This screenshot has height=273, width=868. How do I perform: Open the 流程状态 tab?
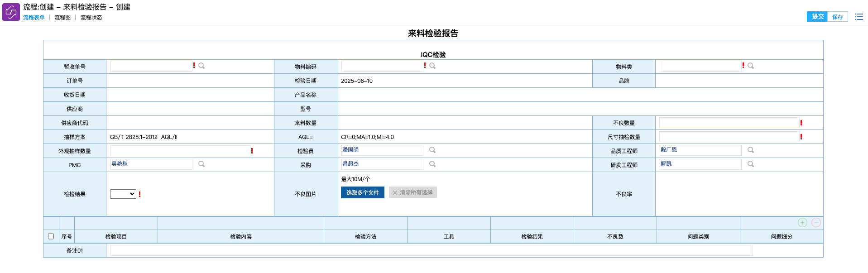[91, 18]
